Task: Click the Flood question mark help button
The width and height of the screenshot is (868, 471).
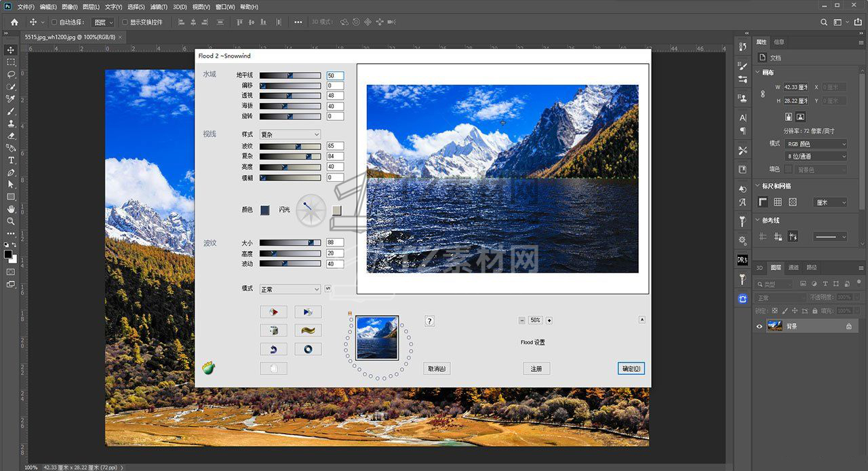Action: [429, 321]
